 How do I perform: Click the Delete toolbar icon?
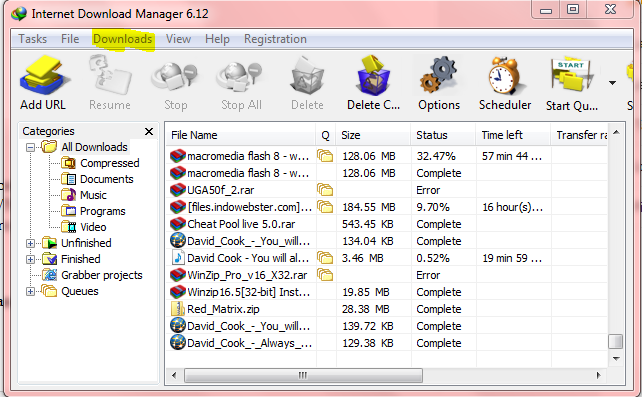point(307,76)
